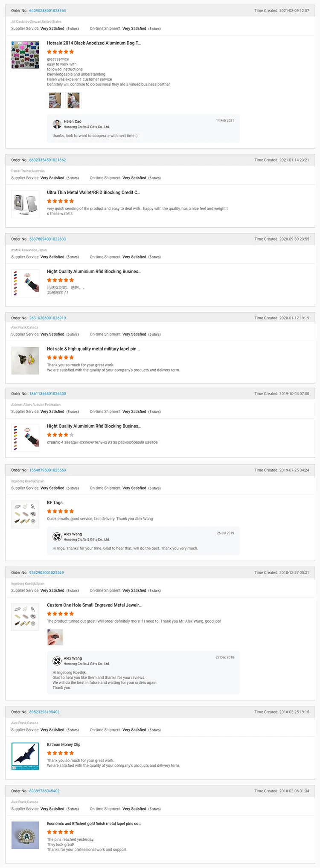Open order number 64090258001028963

(x=47, y=11)
